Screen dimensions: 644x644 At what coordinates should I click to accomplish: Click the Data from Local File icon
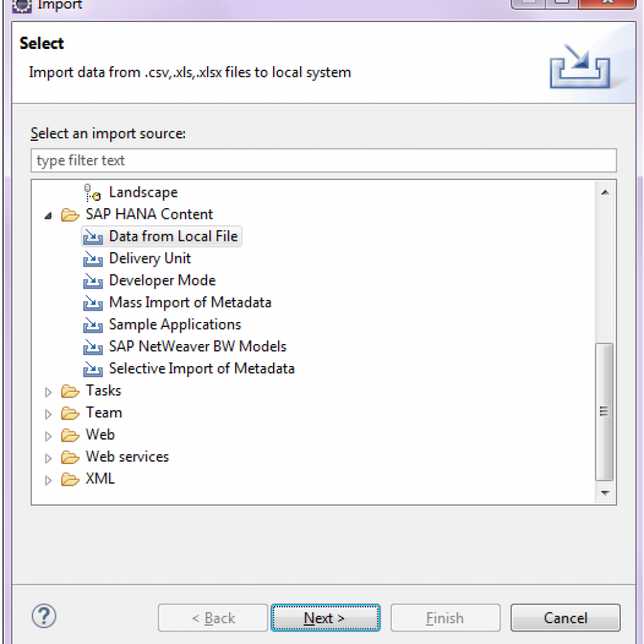pos(93,236)
